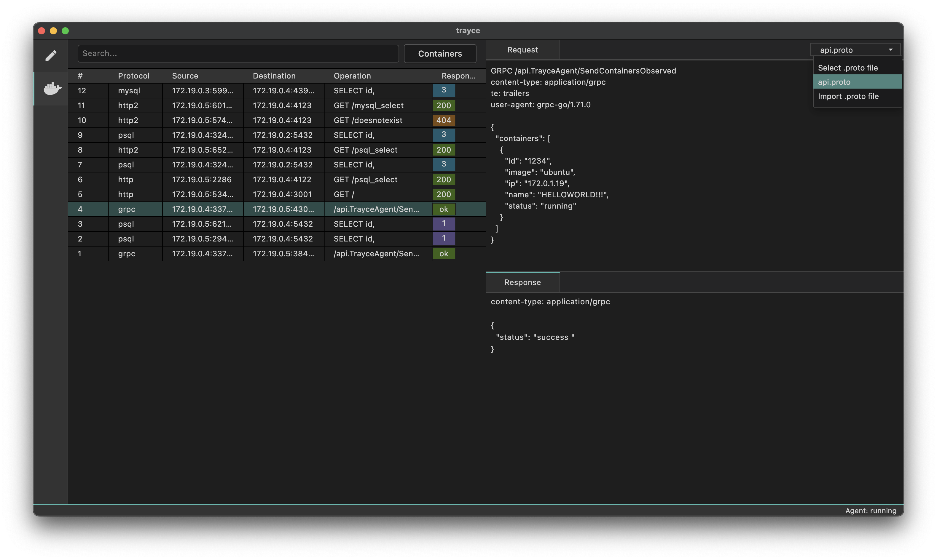This screenshot has width=937, height=560.
Task: Switch to the Response tab
Action: 522,282
